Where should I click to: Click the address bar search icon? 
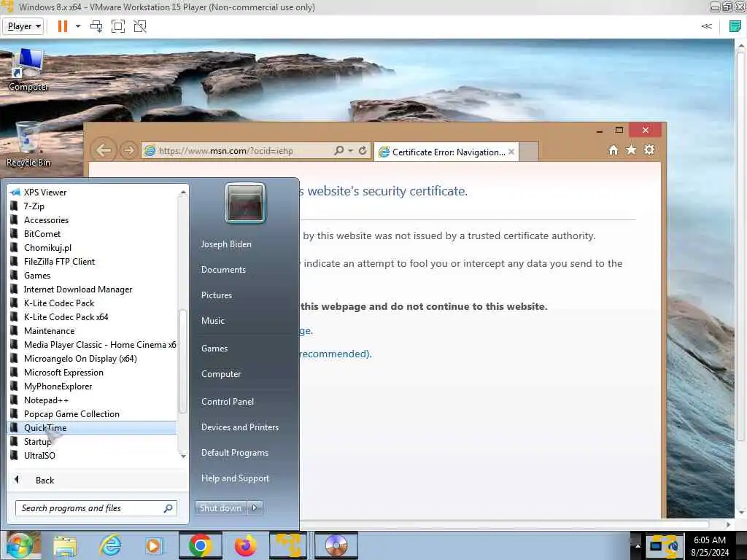(338, 150)
